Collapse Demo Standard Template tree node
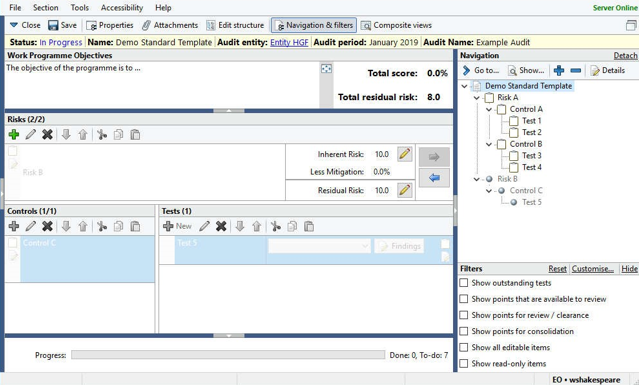 coord(464,86)
